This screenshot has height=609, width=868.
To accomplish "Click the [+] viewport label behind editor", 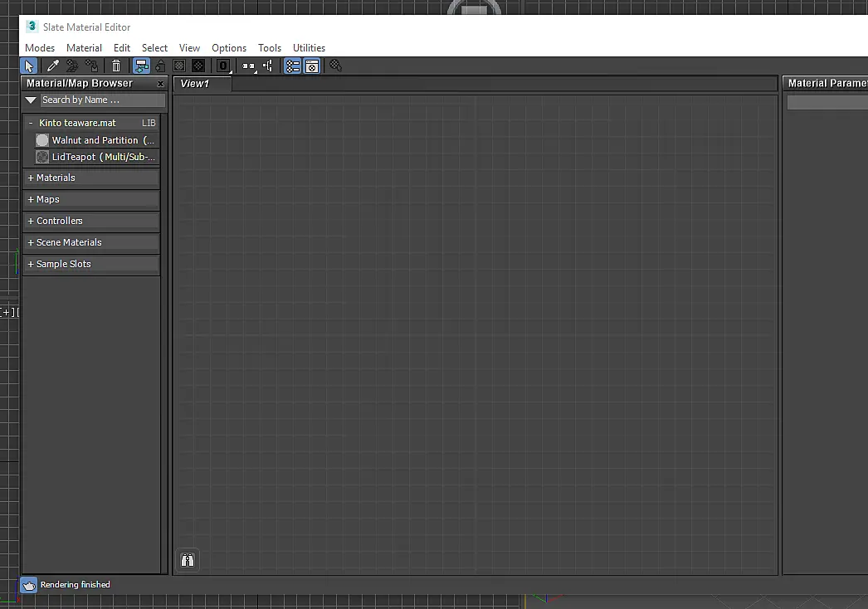I will (x=7, y=312).
